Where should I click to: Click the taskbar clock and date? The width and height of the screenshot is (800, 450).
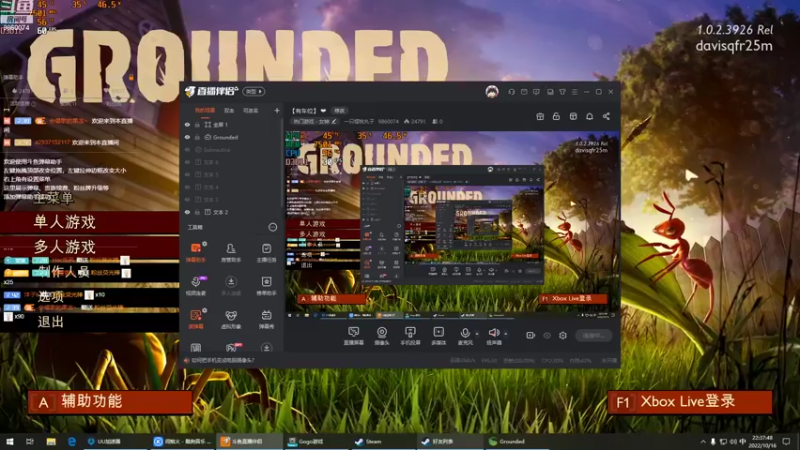[763, 442]
